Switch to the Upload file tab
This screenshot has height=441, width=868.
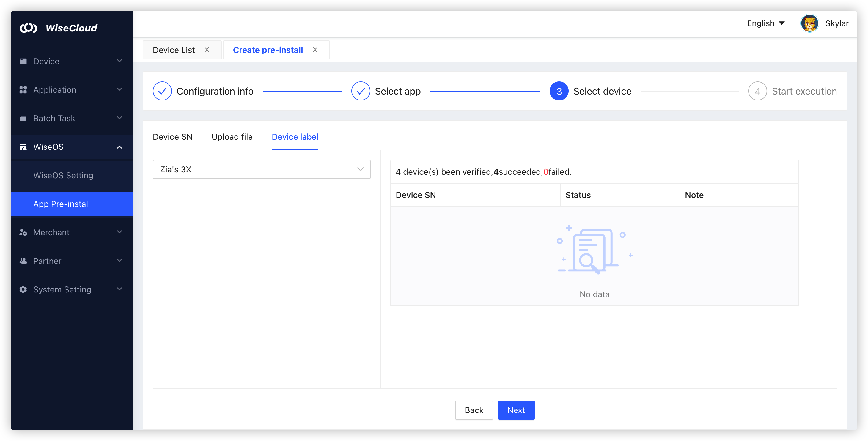232,137
